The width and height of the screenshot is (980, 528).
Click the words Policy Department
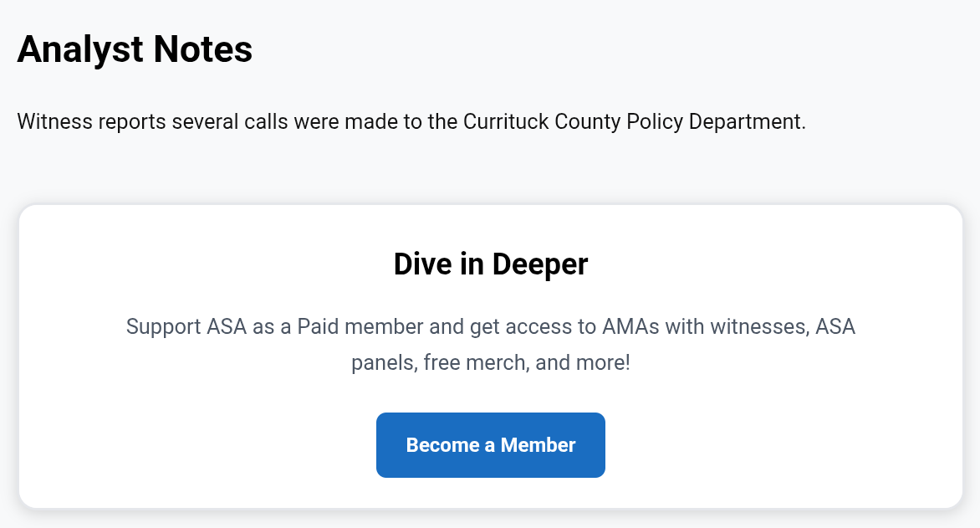point(717,121)
